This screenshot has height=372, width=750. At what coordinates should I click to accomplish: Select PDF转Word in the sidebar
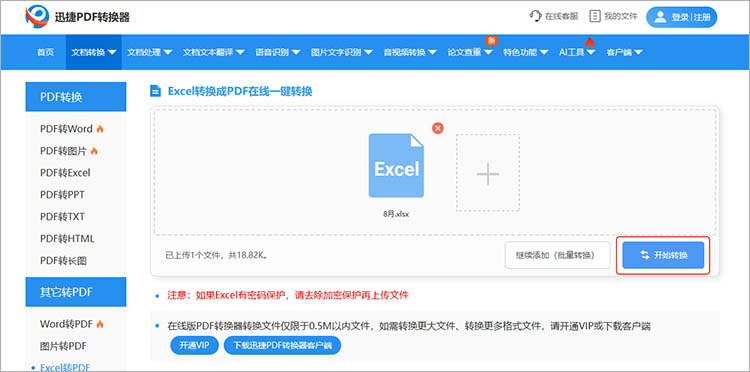tap(66, 129)
